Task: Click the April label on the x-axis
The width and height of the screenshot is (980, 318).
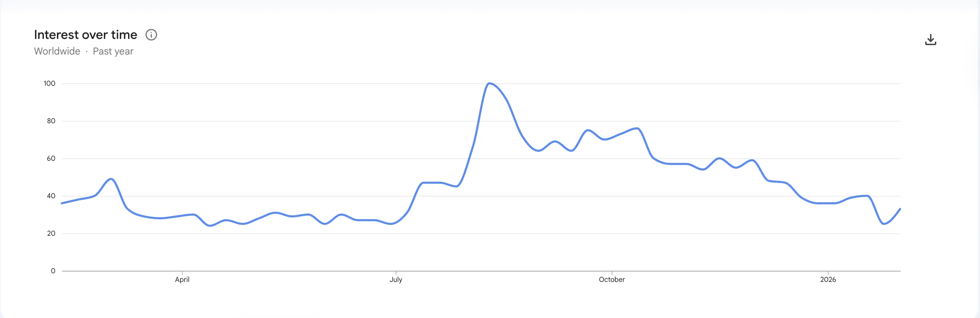Action: pos(182,279)
